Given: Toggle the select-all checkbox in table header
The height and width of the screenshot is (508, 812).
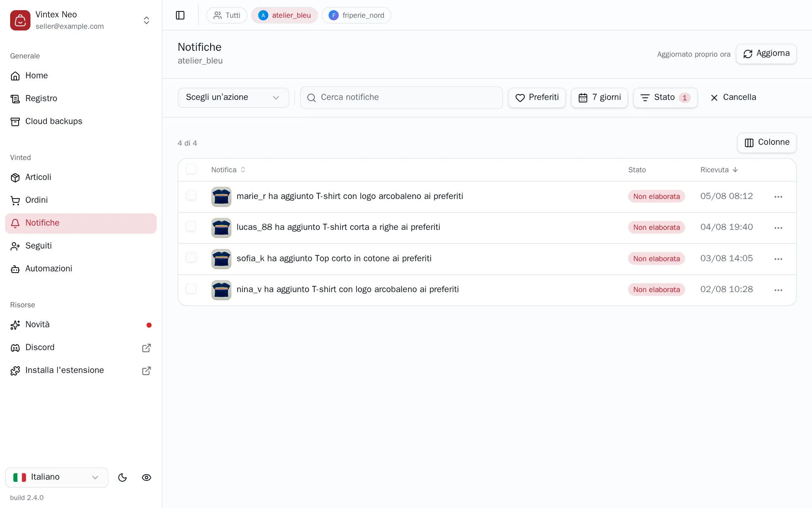Looking at the screenshot, I should 191,169.
